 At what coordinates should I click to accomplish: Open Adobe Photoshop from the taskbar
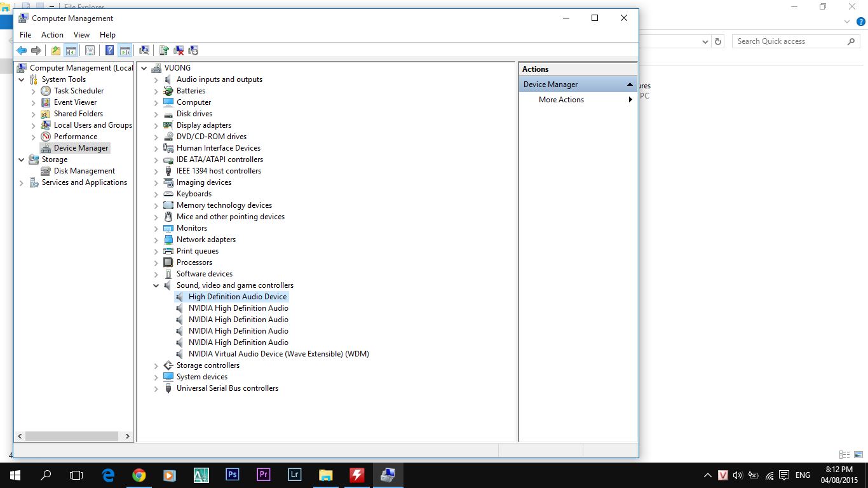point(232,475)
